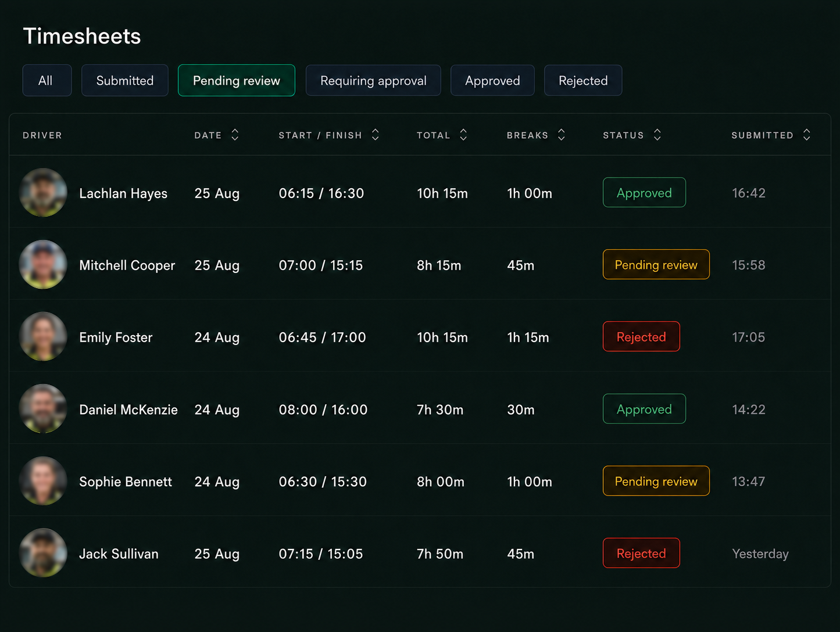The width and height of the screenshot is (840, 632).
Task: Sort by Submitted column arrows
Action: point(807,135)
